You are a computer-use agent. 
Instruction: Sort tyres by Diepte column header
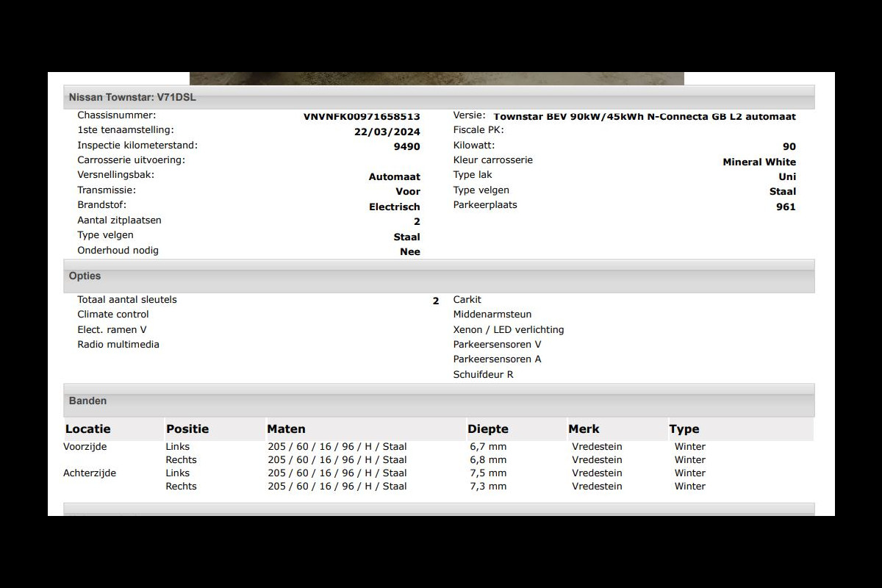tap(488, 429)
